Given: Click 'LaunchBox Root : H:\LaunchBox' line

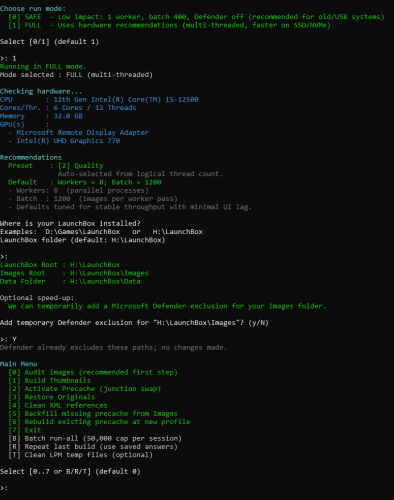Looking at the screenshot, I should point(60,265).
